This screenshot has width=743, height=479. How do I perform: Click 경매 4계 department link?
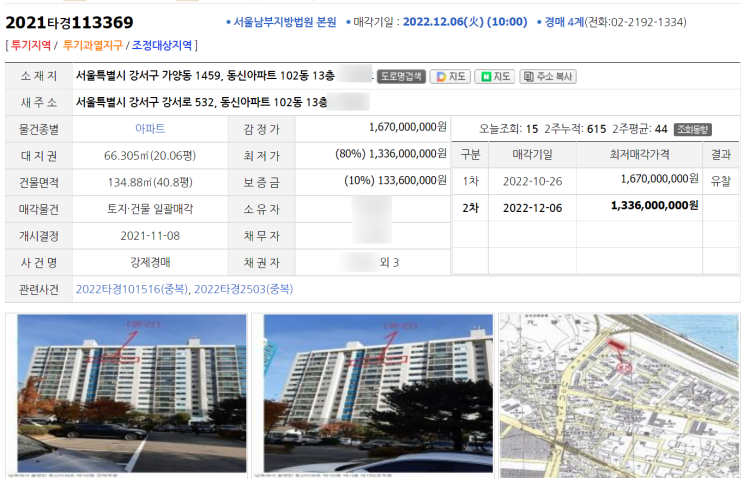click(x=564, y=22)
